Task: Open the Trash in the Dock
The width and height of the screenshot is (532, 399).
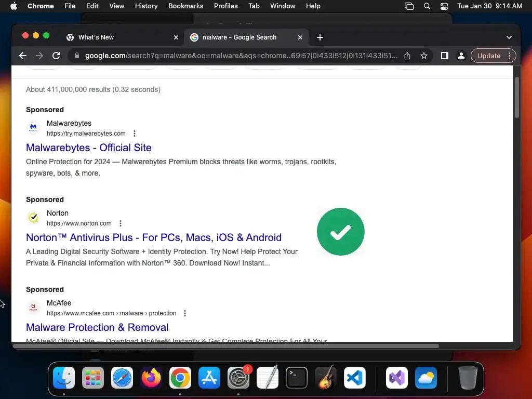Action: [x=468, y=378]
